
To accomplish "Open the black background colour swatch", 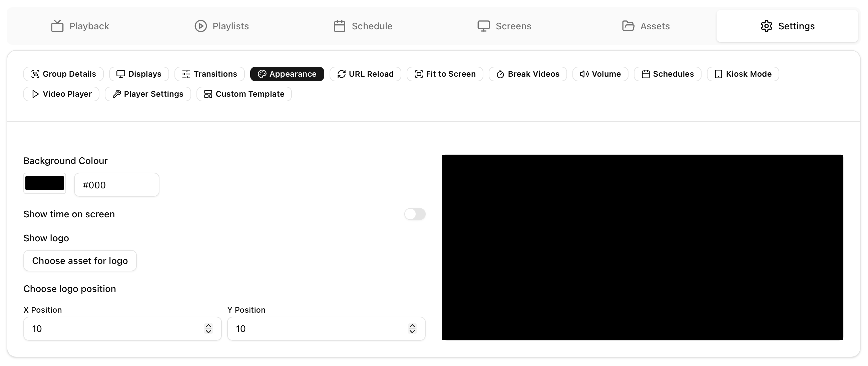I will (x=44, y=183).
